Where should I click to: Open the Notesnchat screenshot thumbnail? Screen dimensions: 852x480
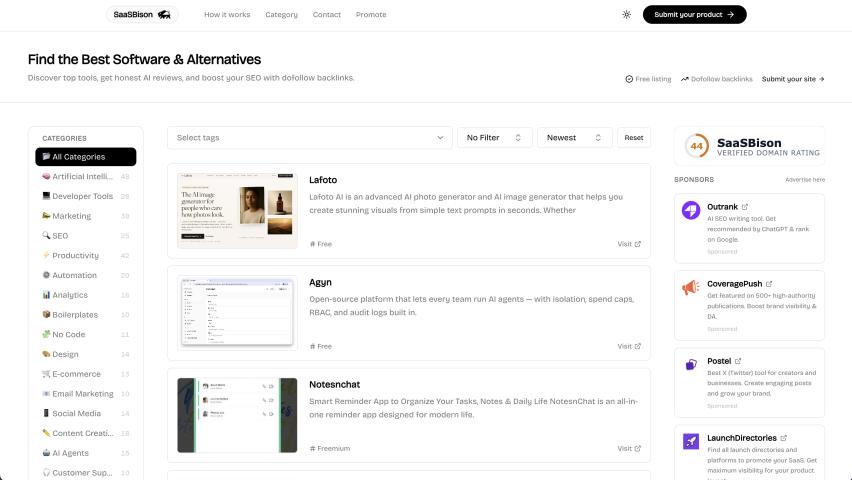click(237, 415)
